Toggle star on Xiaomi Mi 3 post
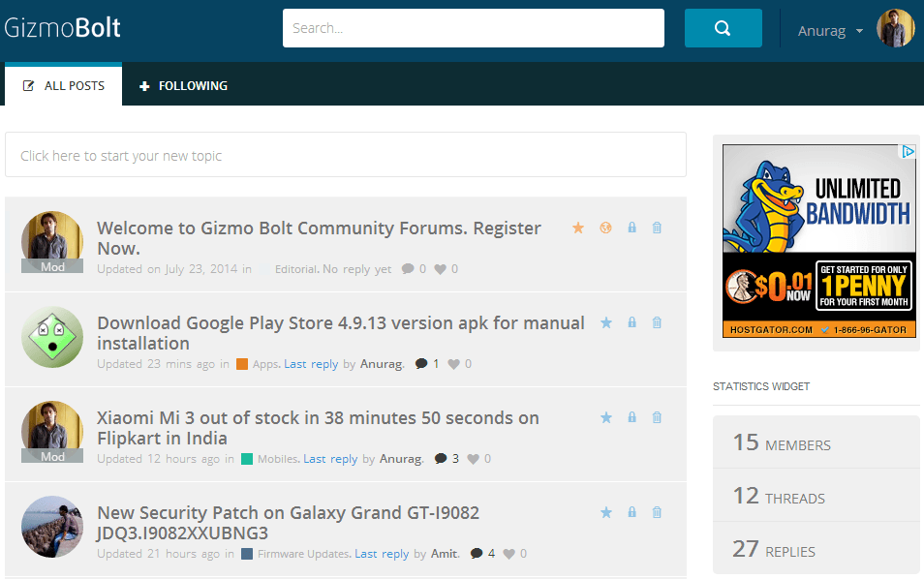The image size is (924, 579). pos(605,417)
